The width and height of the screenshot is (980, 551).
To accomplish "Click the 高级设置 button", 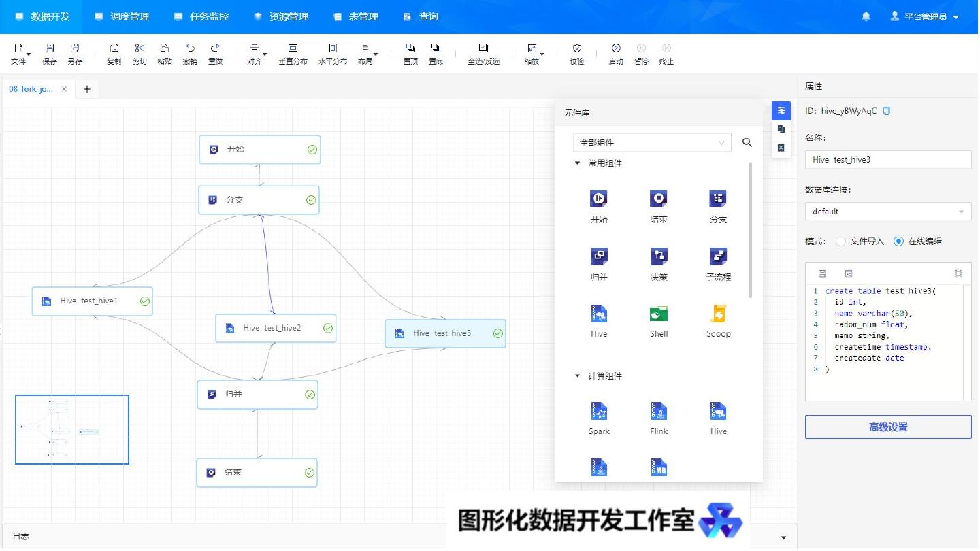I will pyautogui.click(x=887, y=427).
